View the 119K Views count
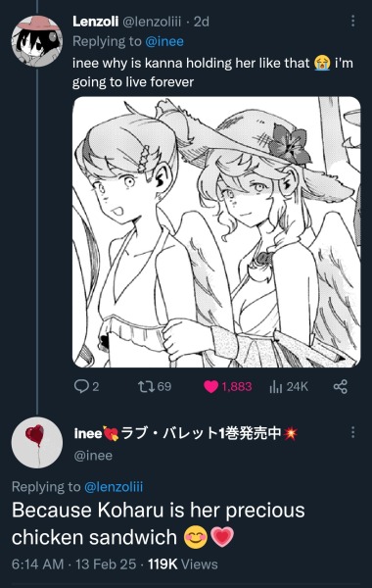 point(183,564)
